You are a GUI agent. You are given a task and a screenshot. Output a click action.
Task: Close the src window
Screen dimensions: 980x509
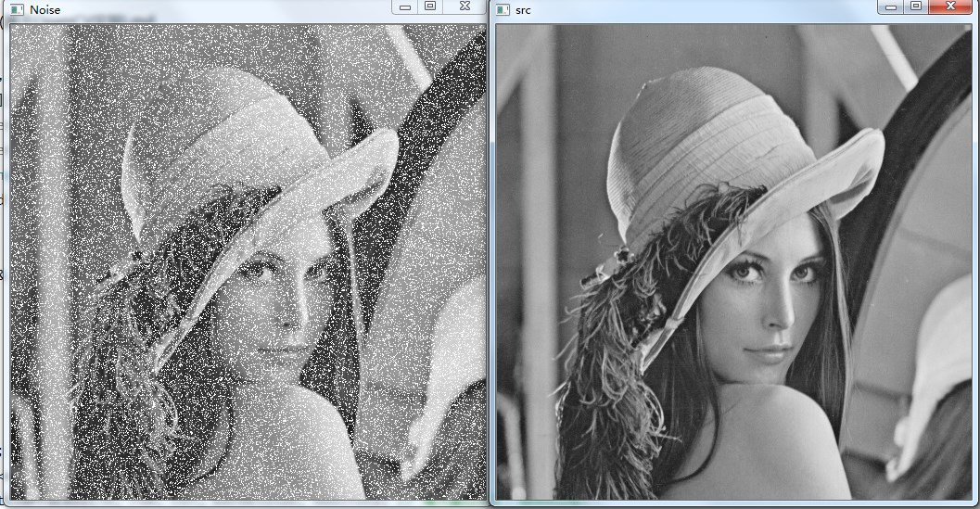point(950,6)
